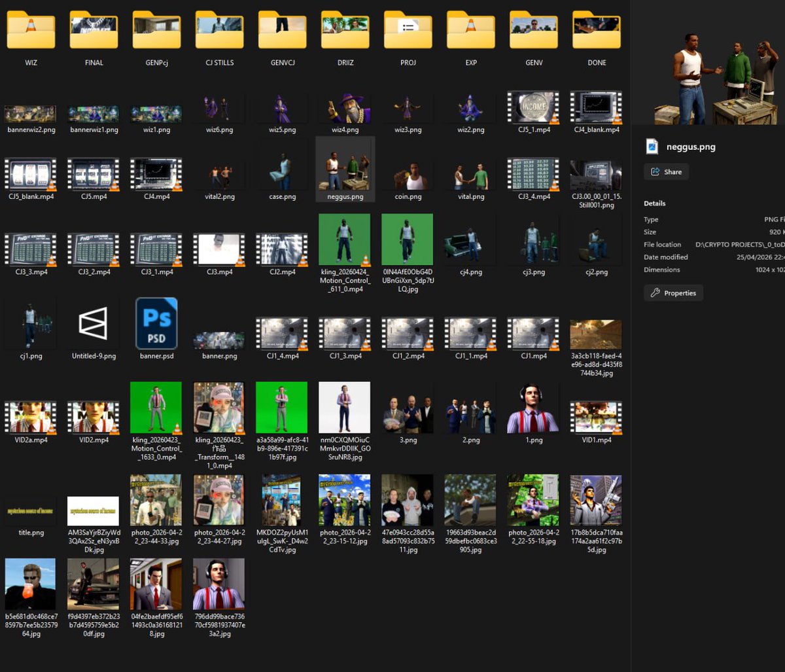Select the CJ1.mp4 video file
Image resolution: width=785 pixels, height=672 pixels.
point(533,334)
